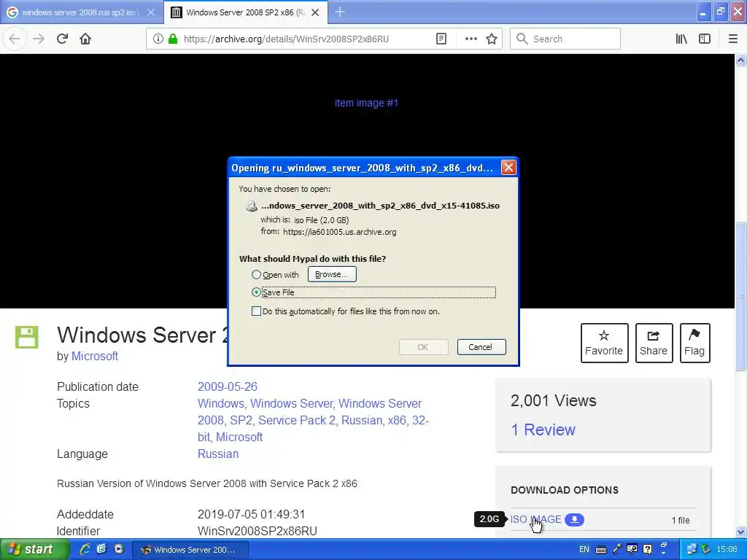Go back to the previous page

[x=15, y=39]
